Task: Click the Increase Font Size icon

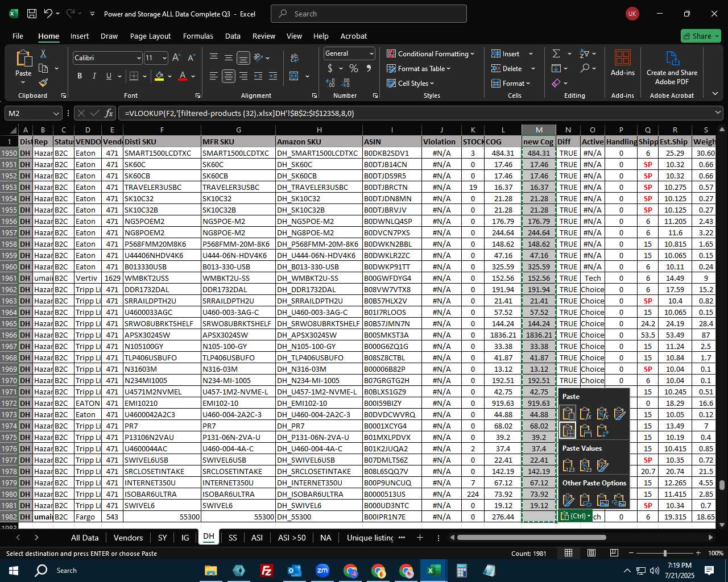Action: point(176,58)
